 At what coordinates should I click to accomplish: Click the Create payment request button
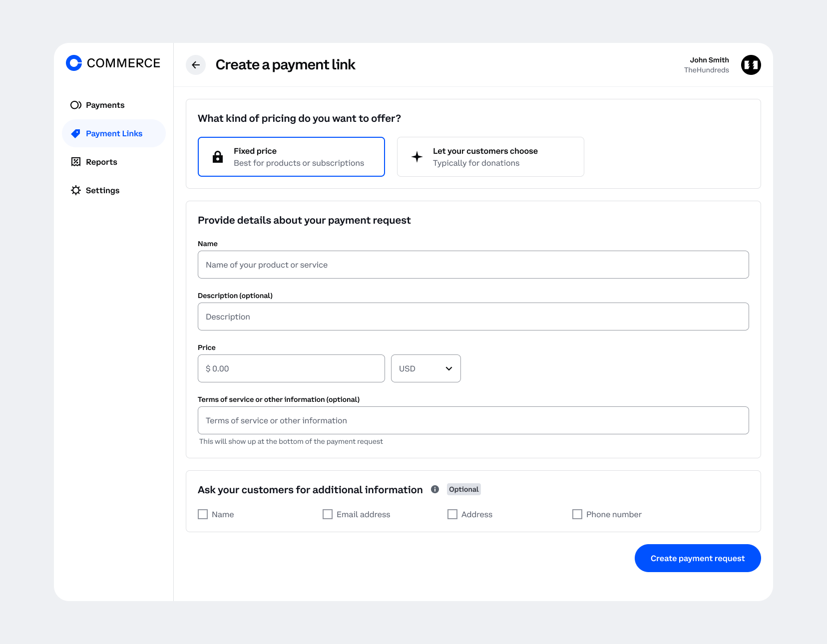pyautogui.click(x=697, y=558)
